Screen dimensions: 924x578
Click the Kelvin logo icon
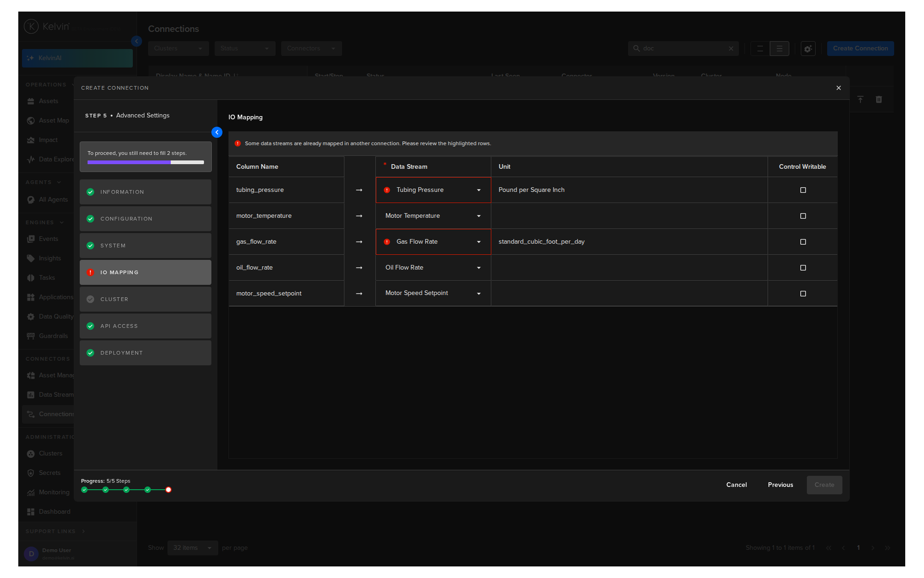pyautogui.click(x=31, y=26)
